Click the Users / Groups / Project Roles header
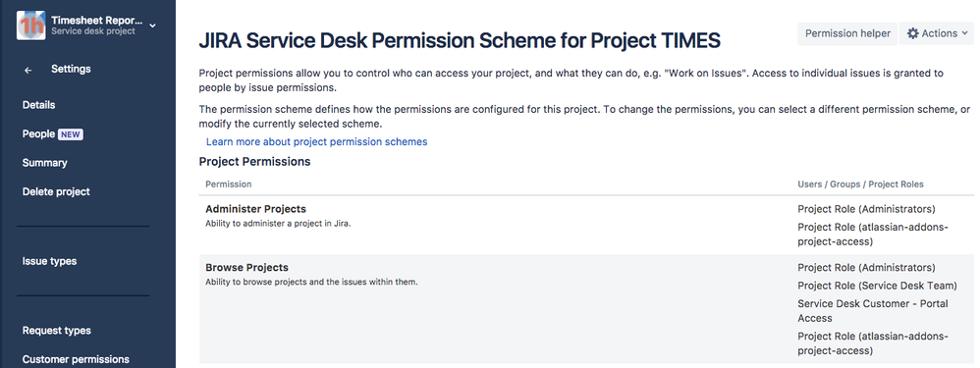 pos(860,184)
